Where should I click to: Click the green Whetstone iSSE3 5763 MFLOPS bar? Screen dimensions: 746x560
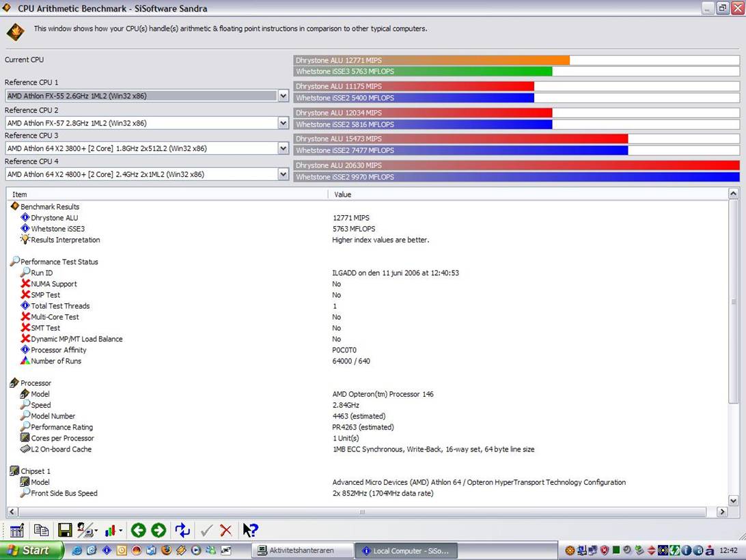pos(423,72)
